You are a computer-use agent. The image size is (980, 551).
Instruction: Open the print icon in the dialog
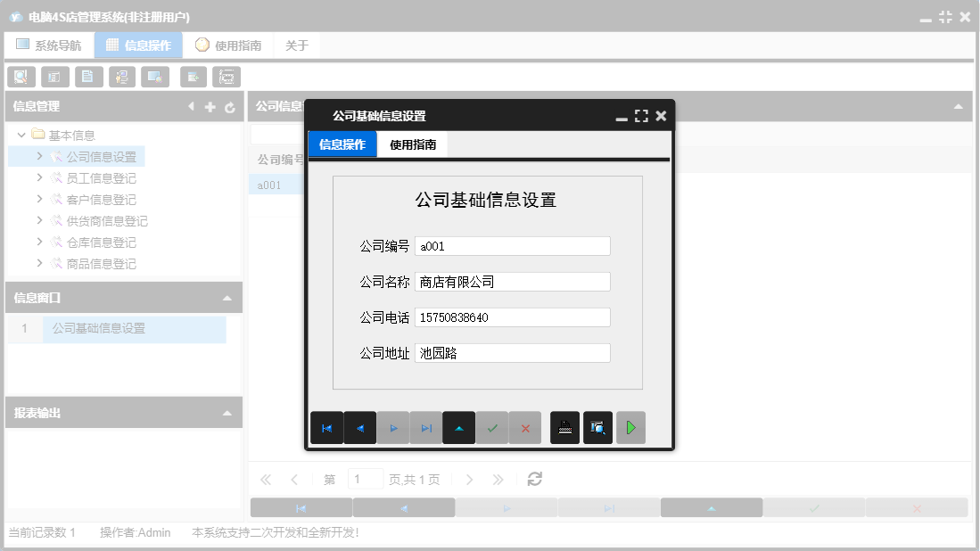point(564,427)
